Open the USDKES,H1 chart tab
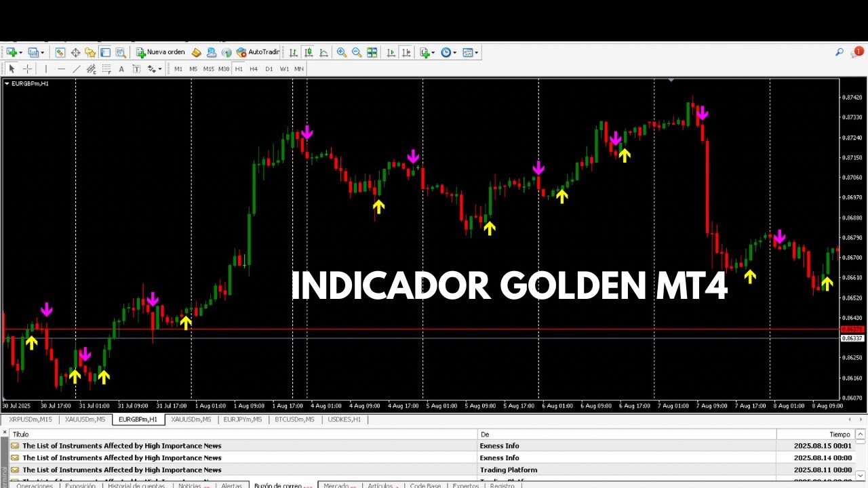This screenshot has height=488, width=868. coord(344,420)
